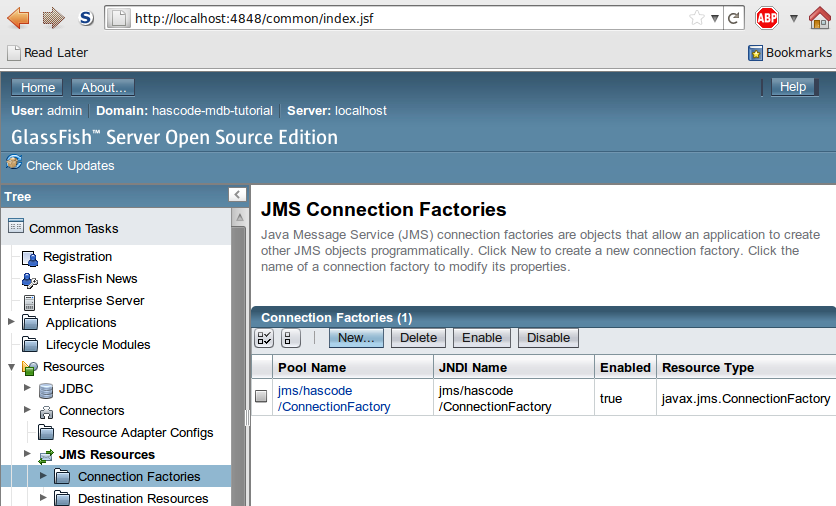Open the Bookmarks folder in bookmarks bar

pyautogui.click(x=790, y=53)
